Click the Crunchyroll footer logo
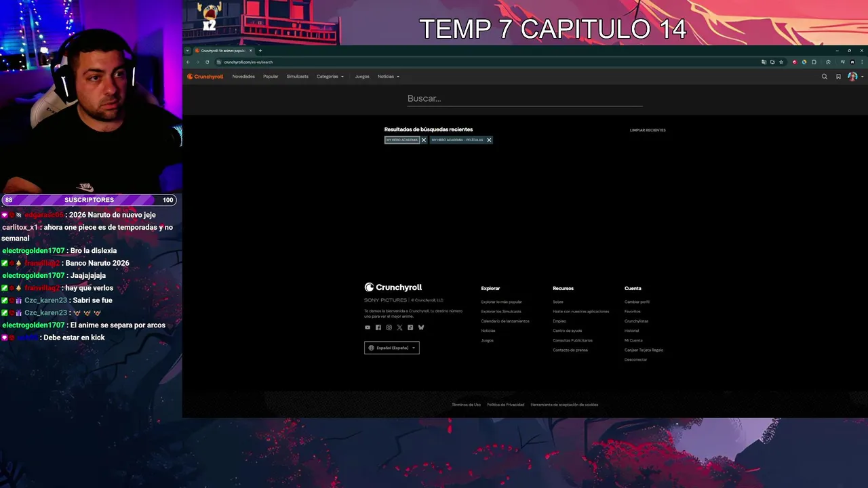 (393, 287)
